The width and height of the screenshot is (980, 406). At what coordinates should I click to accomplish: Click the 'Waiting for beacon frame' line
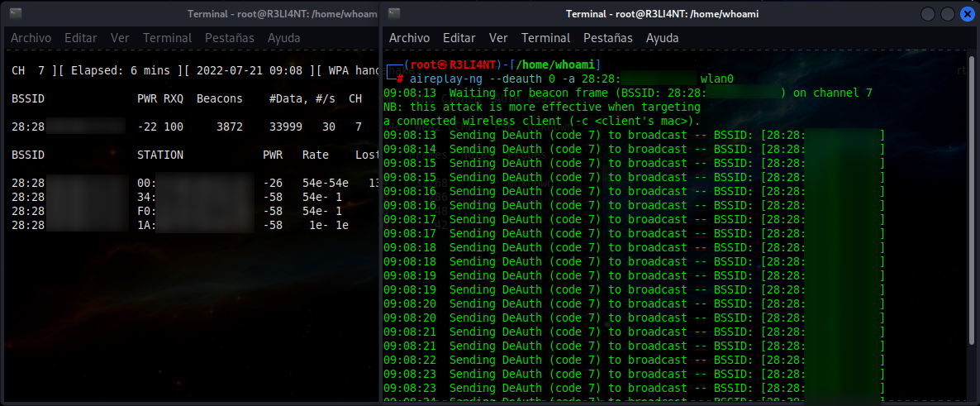pyautogui.click(x=627, y=93)
